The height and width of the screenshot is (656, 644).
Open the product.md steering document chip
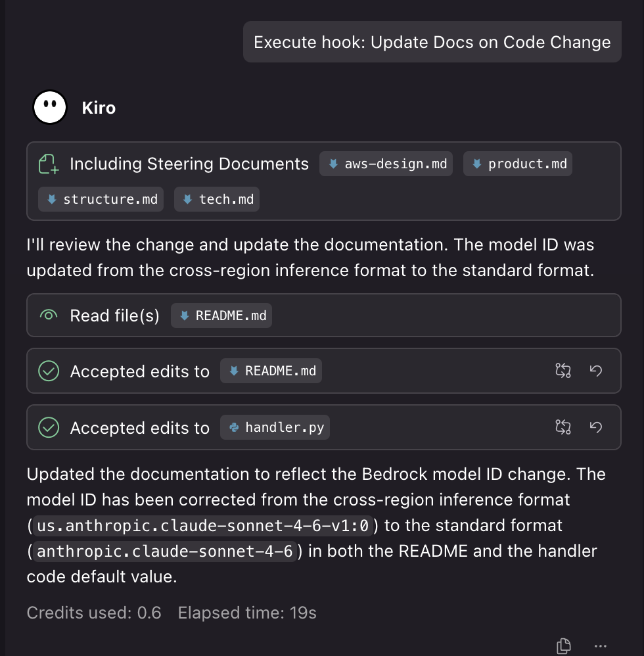518,164
